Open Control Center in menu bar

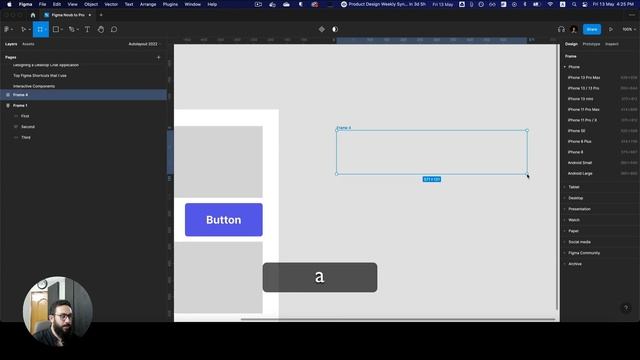coord(585,4)
